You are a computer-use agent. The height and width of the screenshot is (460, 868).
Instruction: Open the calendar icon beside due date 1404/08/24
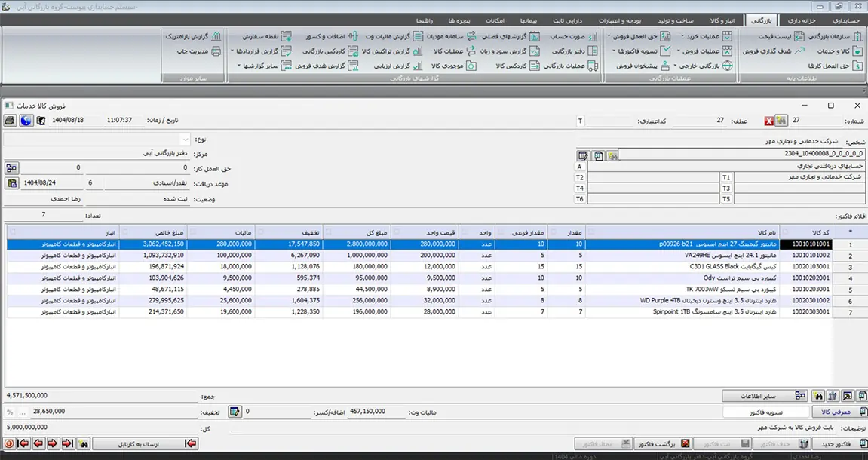click(x=12, y=182)
